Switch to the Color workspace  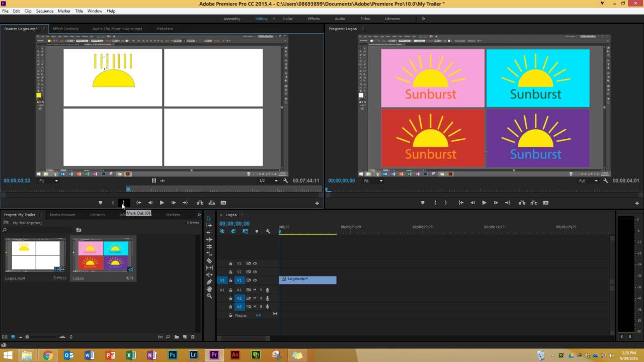[x=288, y=19]
